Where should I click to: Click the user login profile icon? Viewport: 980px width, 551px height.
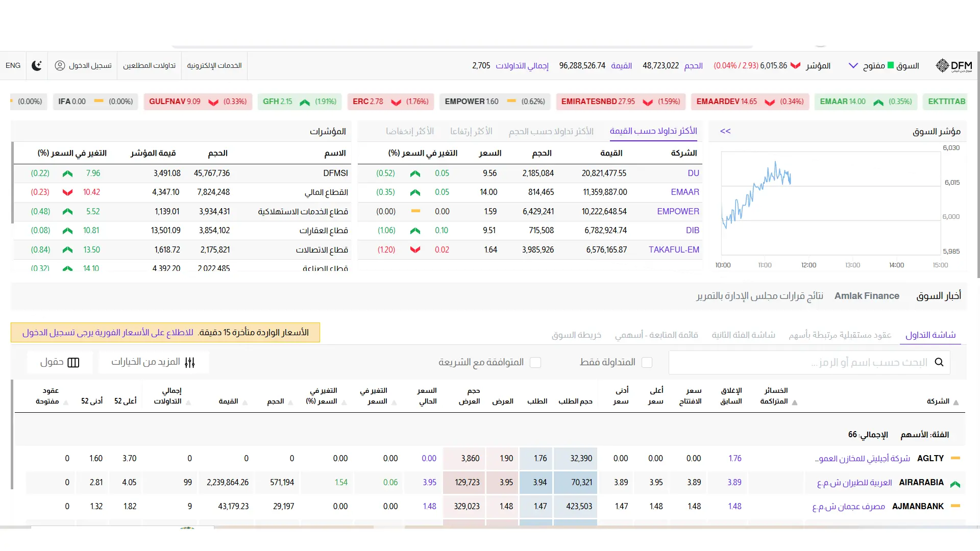point(60,66)
